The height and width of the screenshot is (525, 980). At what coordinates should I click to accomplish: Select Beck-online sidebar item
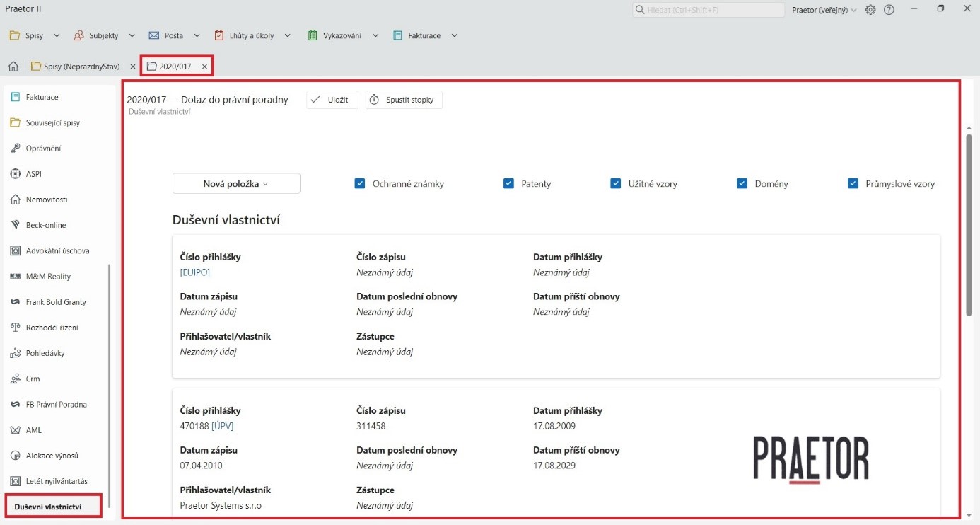coord(45,225)
